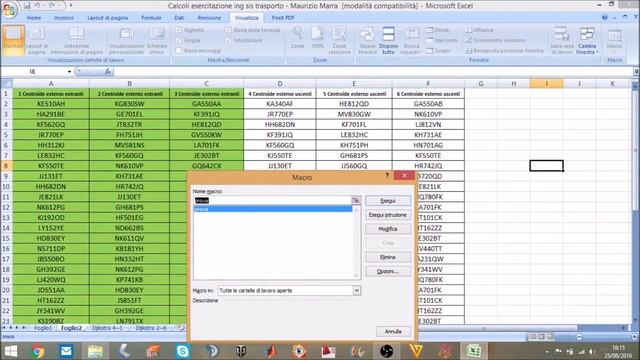Screen dimensions: 640x360
Task: Open Anteprima interruzioni di pagina view
Action: [x=76, y=40]
